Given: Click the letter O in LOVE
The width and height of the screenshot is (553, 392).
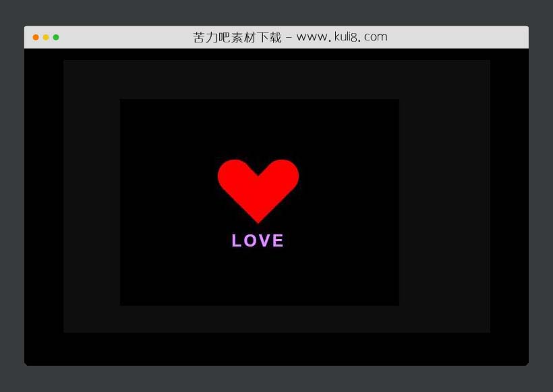Looking at the screenshot, I should click(250, 240).
